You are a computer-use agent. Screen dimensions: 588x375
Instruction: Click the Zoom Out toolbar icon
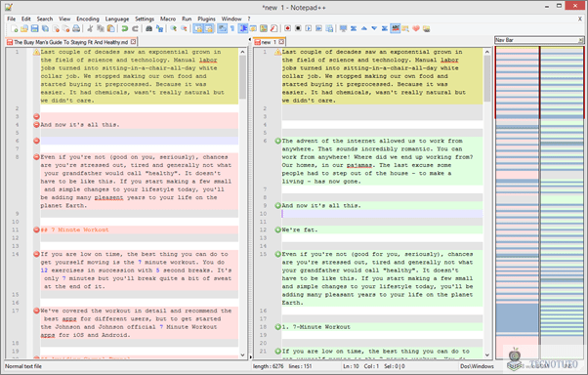tap(184, 28)
